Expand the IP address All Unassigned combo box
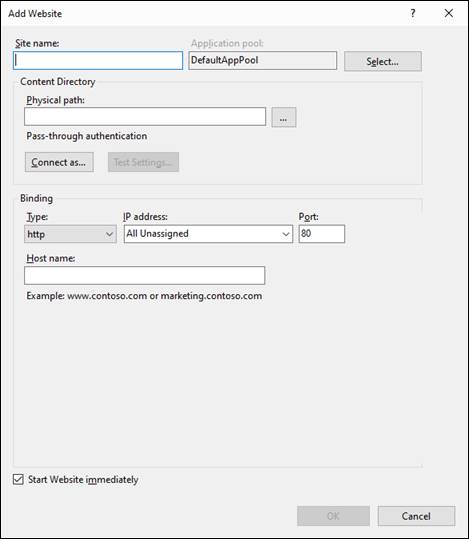This screenshot has height=539, width=469. click(208, 234)
